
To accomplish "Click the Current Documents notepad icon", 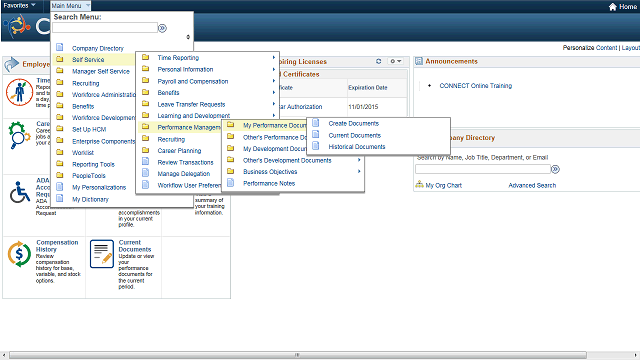I will click(x=102, y=254).
